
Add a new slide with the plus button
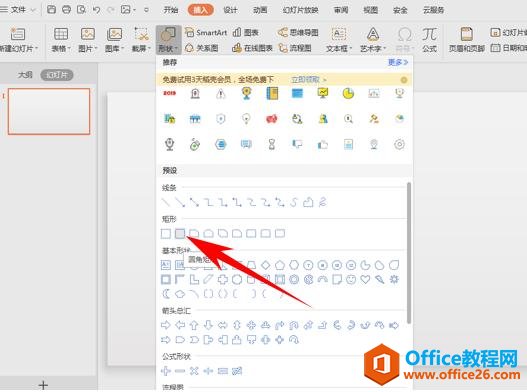43,385
